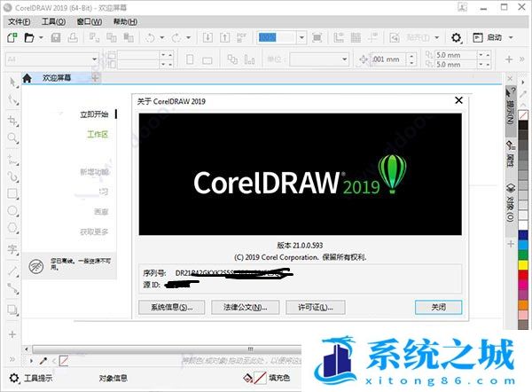Select the Crop tool
This screenshot has width=532, height=392.
(x=13, y=121)
